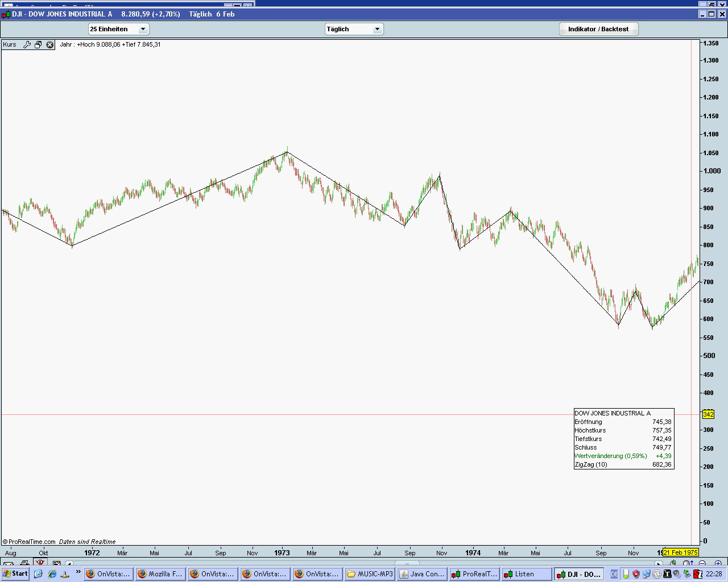728x582 pixels.
Task: Open the red antivirus shield tray icon
Action: tap(635, 574)
